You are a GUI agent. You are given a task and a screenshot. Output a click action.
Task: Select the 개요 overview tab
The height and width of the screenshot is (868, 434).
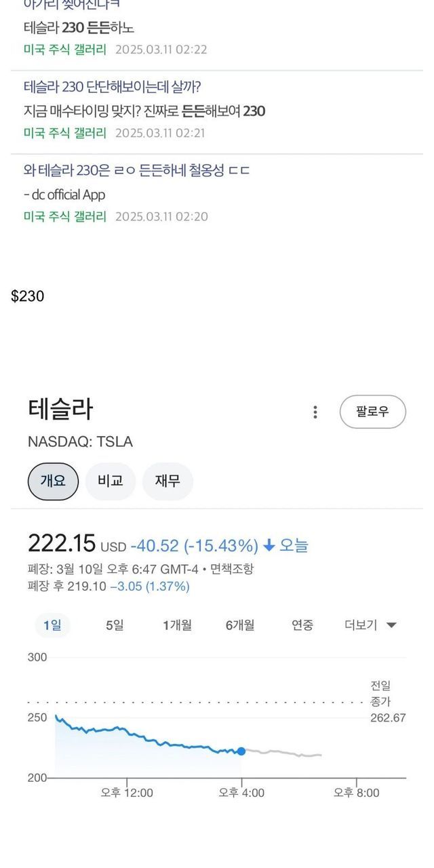[53, 481]
